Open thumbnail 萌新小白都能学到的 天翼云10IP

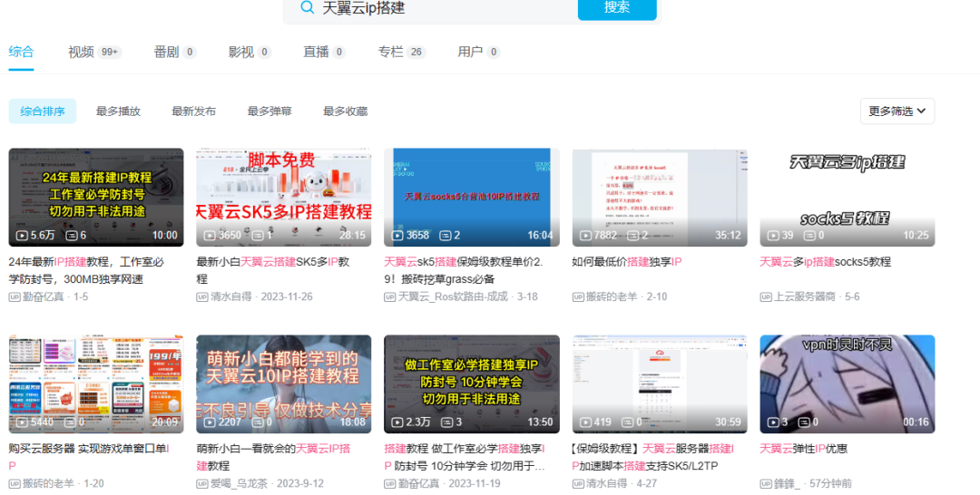pyautogui.click(x=284, y=383)
